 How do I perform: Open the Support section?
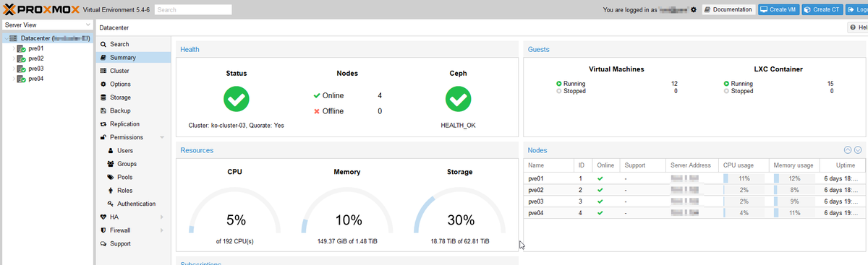coord(120,244)
